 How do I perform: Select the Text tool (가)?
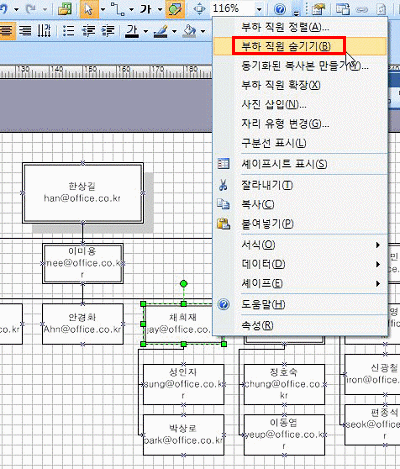pyautogui.click(x=146, y=9)
